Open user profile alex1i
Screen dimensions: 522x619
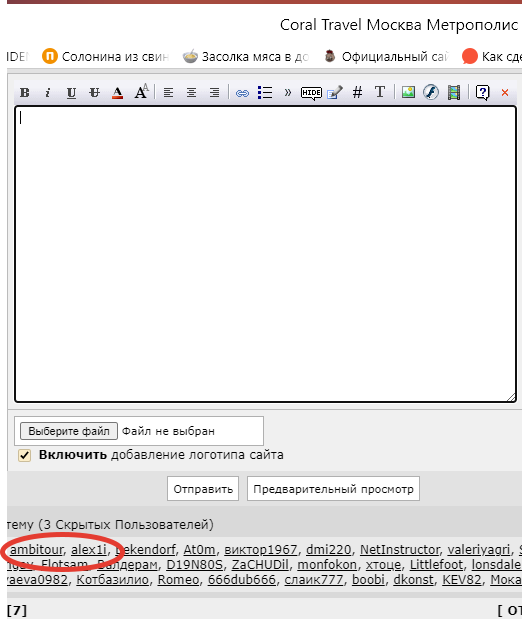pos(89,550)
